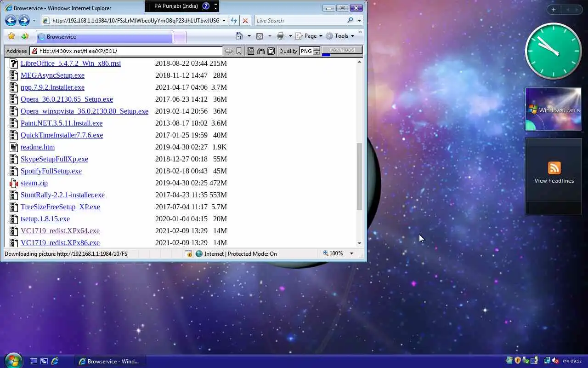The image size is (588, 368).
Task: Click the Browservice icon left of binoculars
Action: point(251,51)
